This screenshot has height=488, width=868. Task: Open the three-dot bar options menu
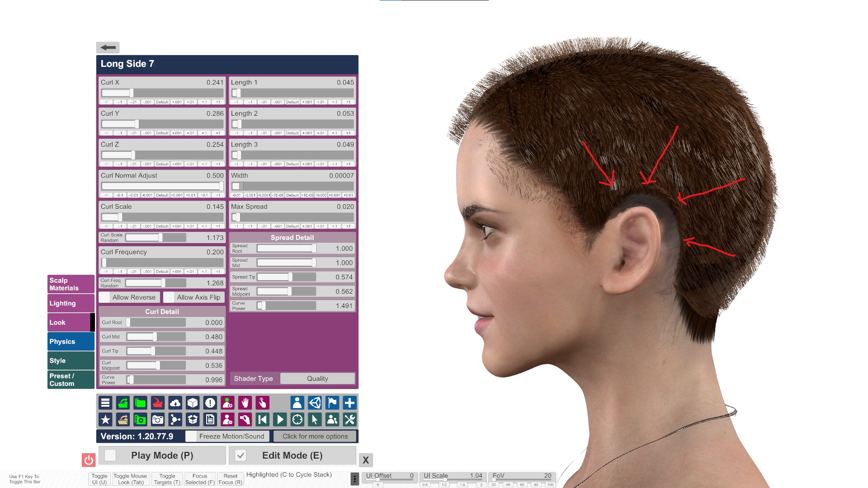355,479
